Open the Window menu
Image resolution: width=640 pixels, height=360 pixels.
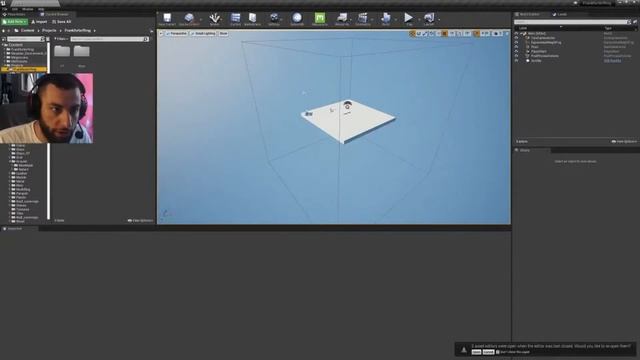coord(28,9)
